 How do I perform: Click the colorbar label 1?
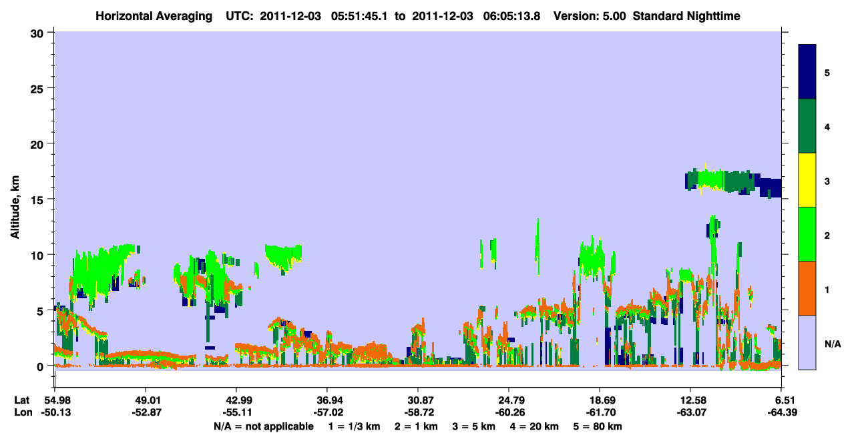pyautogui.click(x=827, y=288)
